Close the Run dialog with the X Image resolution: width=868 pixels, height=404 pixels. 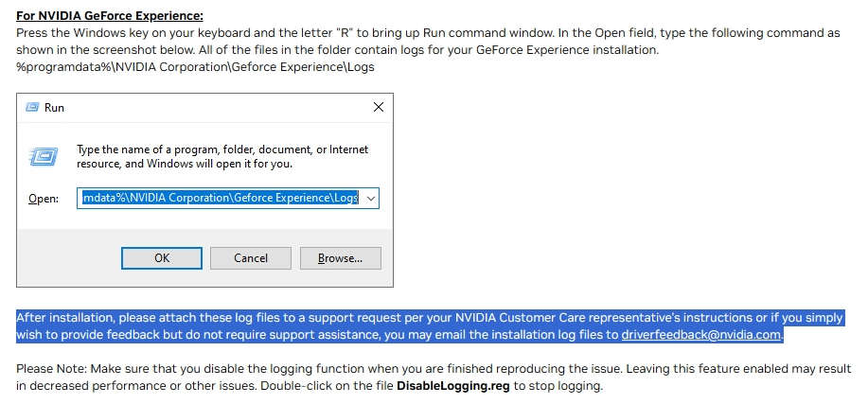379,107
